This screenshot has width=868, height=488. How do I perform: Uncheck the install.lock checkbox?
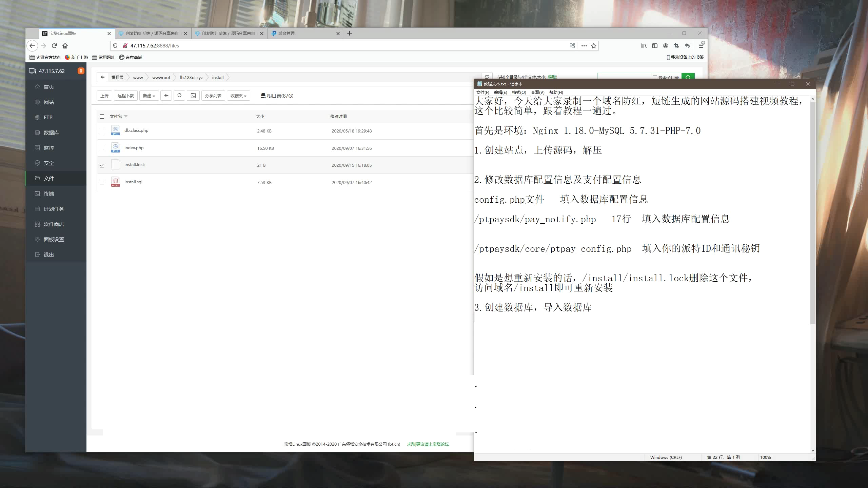click(x=102, y=165)
